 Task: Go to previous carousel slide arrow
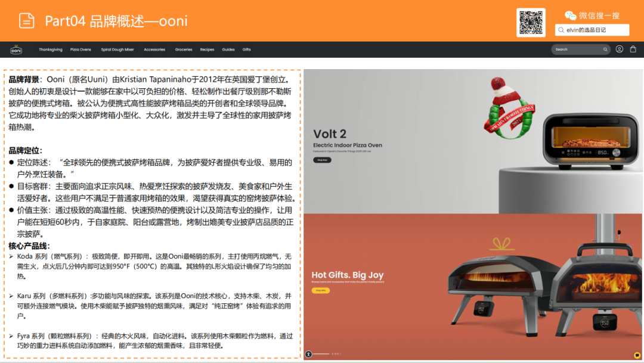pos(332,354)
